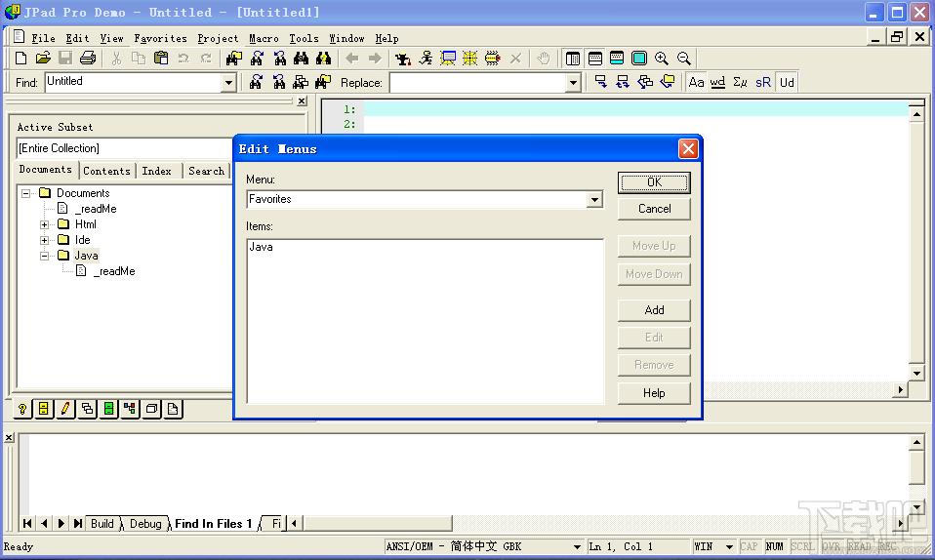
Task: Toggle the sR search option
Action: click(x=763, y=82)
